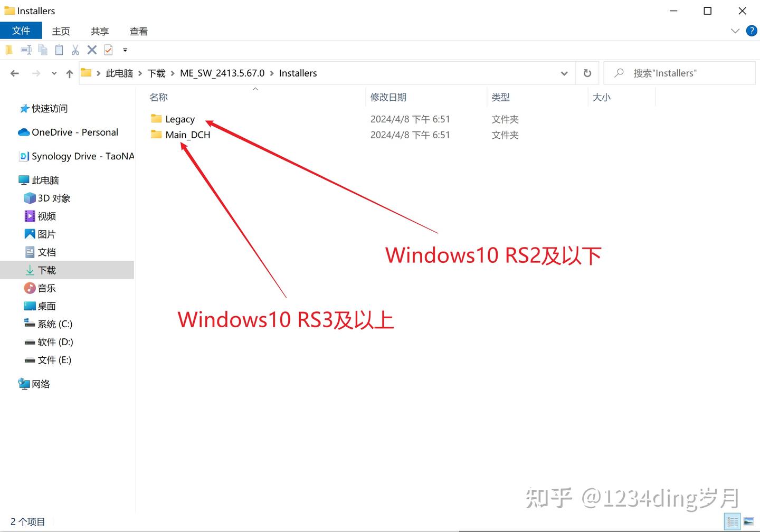This screenshot has width=760, height=532.
Task: Open the help question mark icon
Action: click(752, 31)
